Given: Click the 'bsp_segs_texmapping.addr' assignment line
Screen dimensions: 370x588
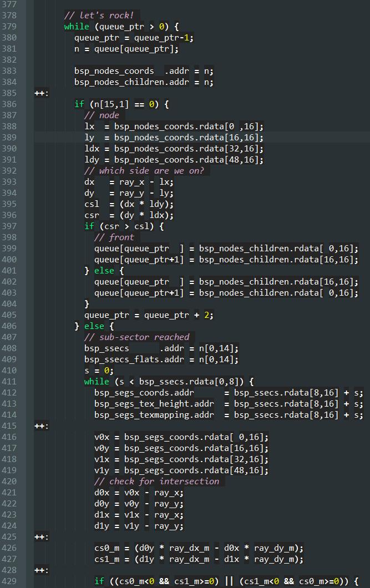Looking at the screenshot, I should (x=229, y=415).
